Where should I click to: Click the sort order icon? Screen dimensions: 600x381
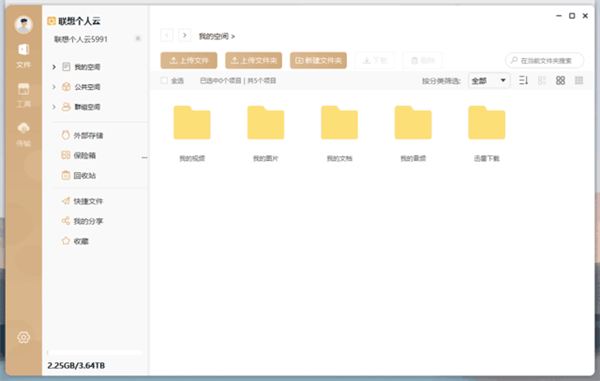(x=523, y=80)
